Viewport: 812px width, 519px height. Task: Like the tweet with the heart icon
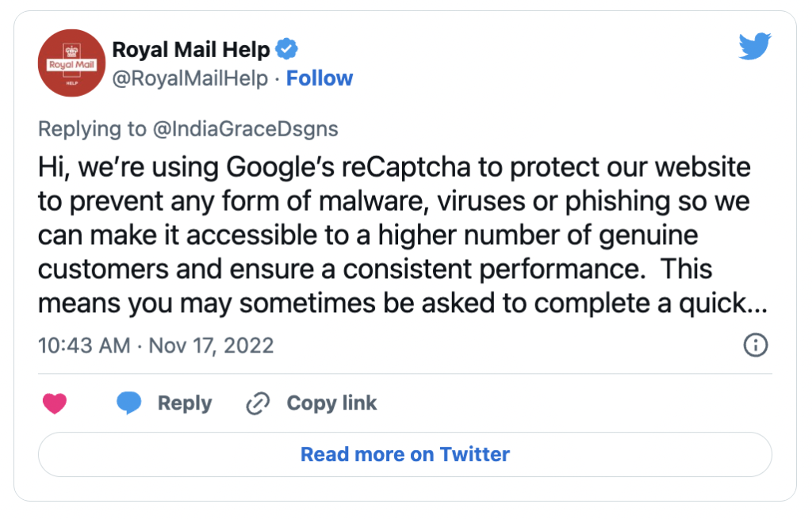point(55,403)
